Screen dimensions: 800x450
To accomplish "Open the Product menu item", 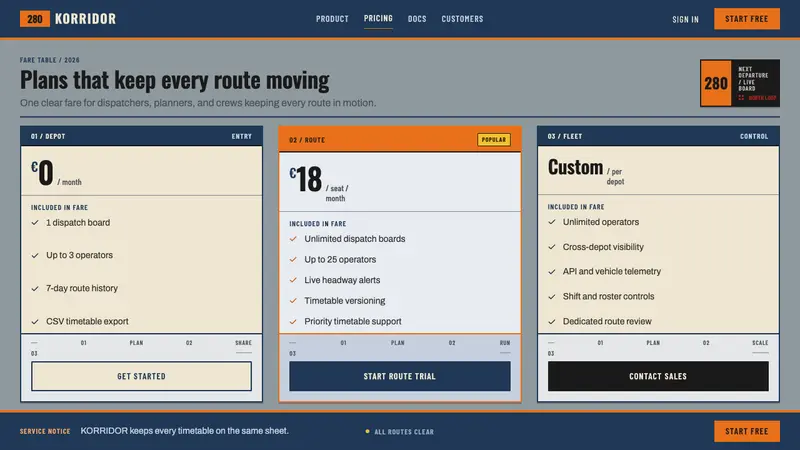I will click(332, 19).
